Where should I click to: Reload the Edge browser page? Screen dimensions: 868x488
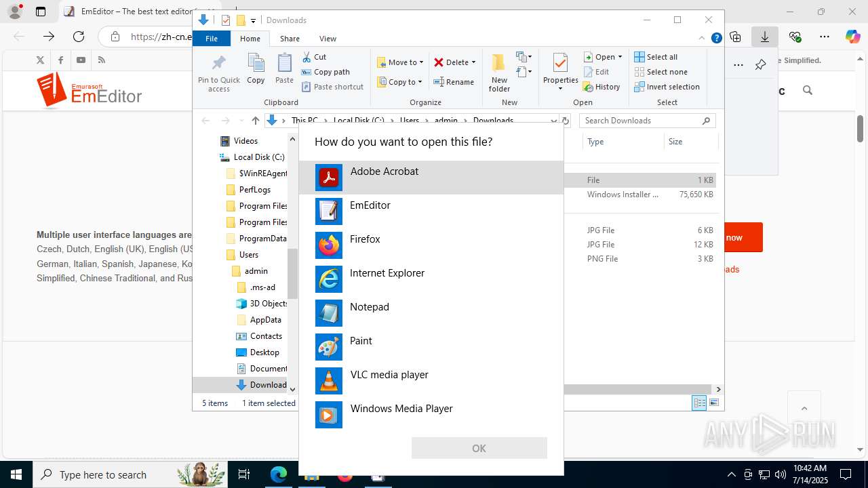[79, 37]
